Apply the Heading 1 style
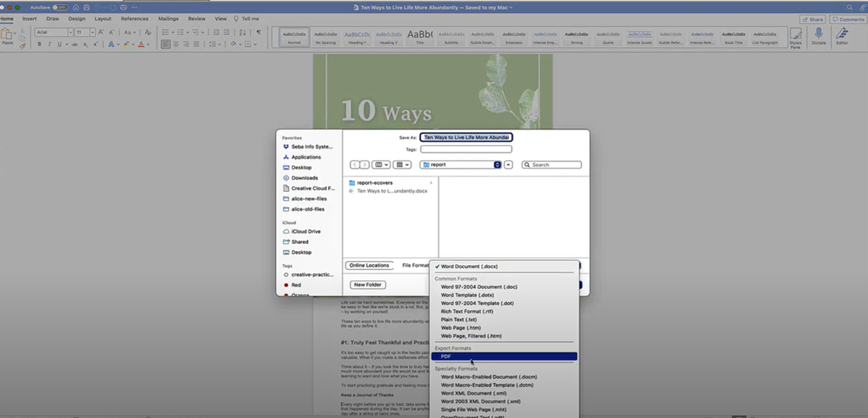 click(357, 37)
